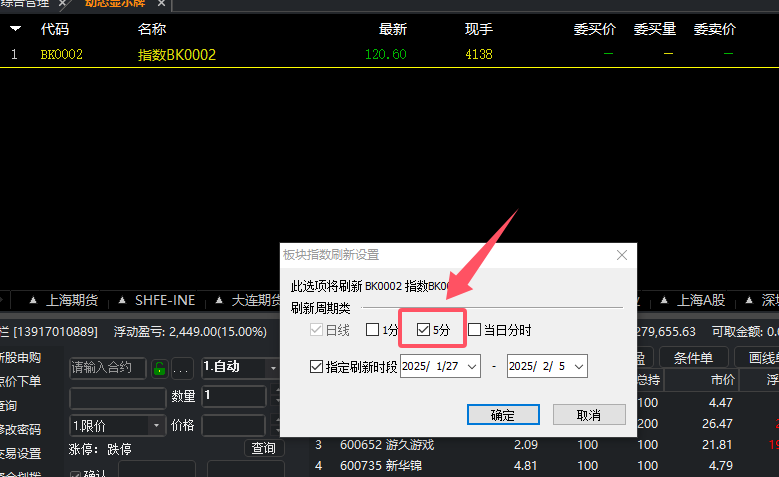Select the 指数BK0002 name cell

pos(177,54)
